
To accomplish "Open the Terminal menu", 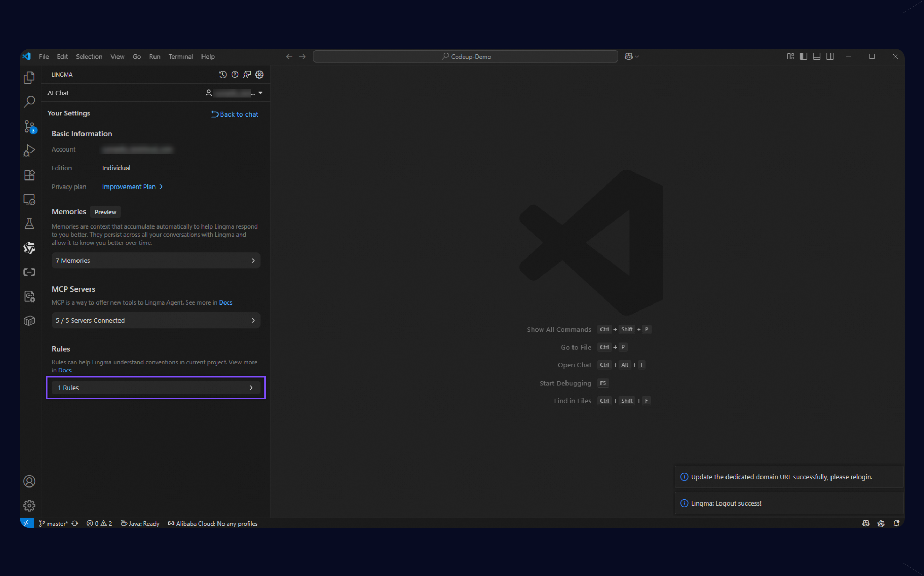I will coord(181,56).
